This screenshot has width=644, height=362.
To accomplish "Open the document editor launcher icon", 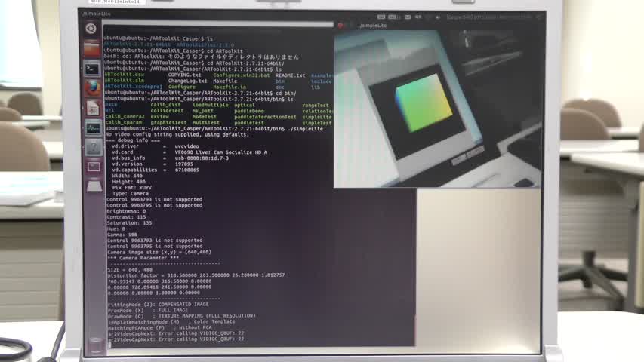I will [93, 109].
